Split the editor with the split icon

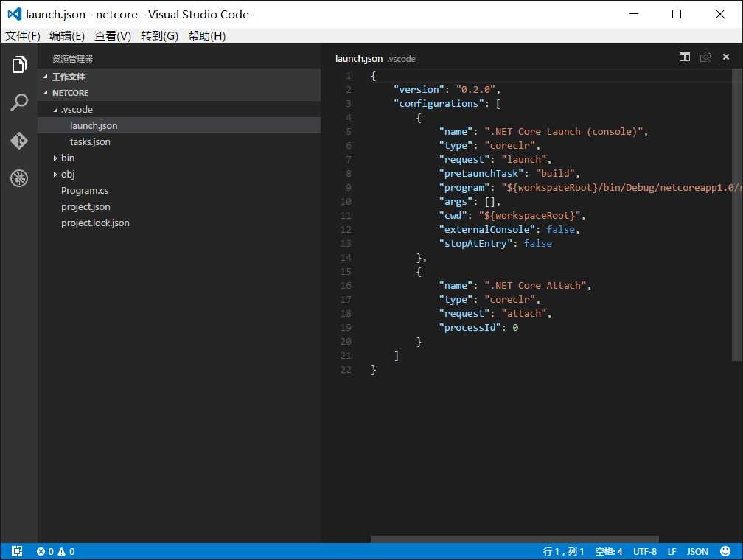685,57
